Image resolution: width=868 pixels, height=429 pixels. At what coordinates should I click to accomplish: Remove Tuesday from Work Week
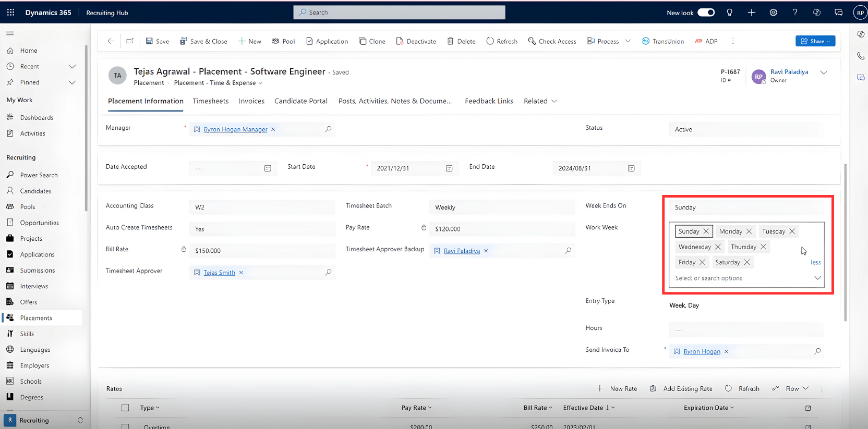point(792,231)
